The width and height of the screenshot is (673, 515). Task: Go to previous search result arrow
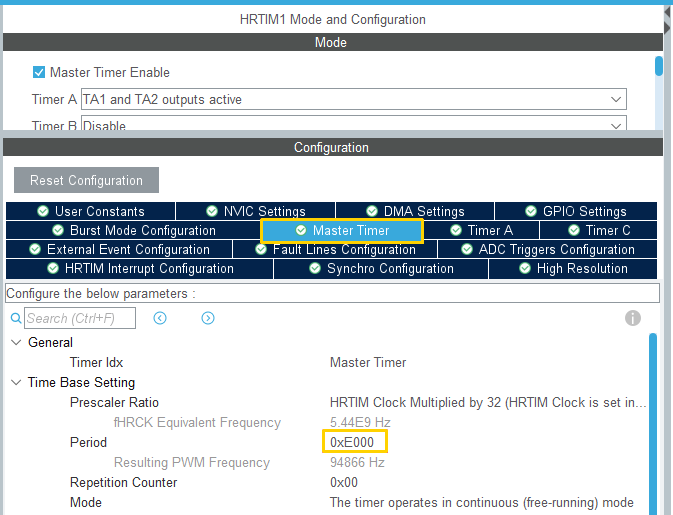[160, 318]
